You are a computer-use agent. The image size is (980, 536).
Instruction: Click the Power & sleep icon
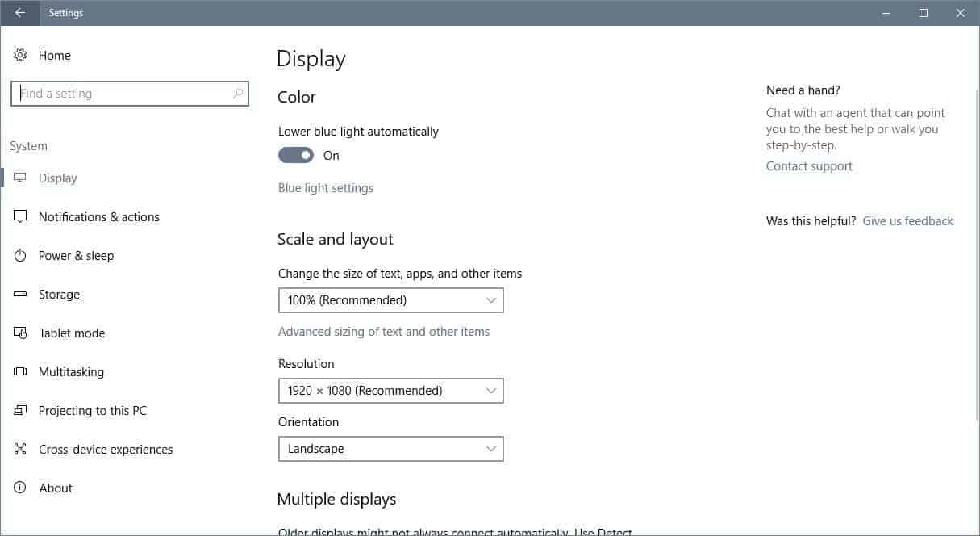[x=19, y=255]
